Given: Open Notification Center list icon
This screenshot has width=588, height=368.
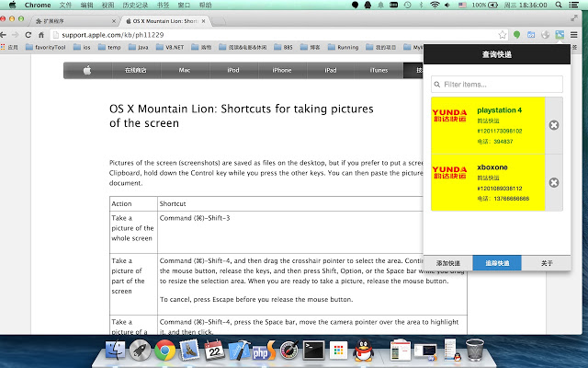Looking at the screenshot, I should [x=573, y=5].
